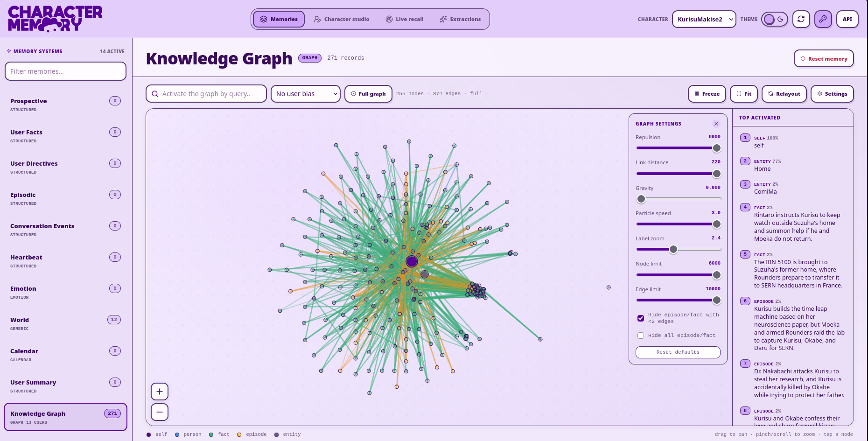Adjust the Gravity slider handle

641,199
